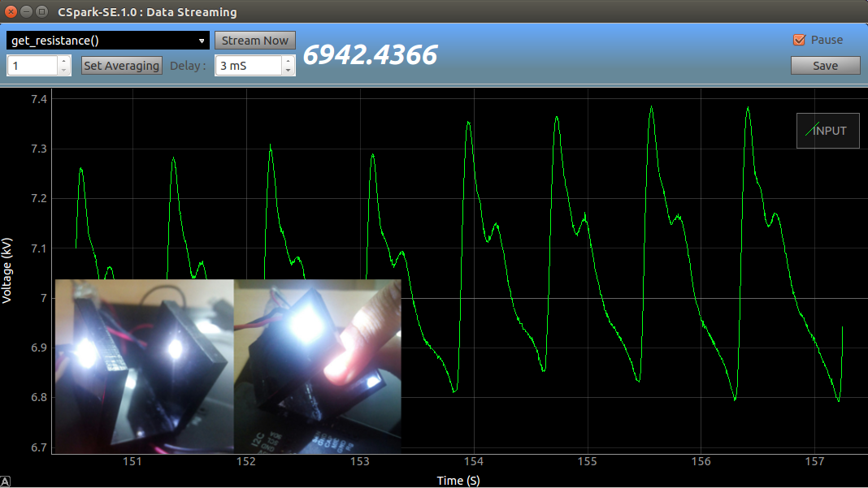
Task: Minimize the Data Streaming window
Action: pos(26,11)
